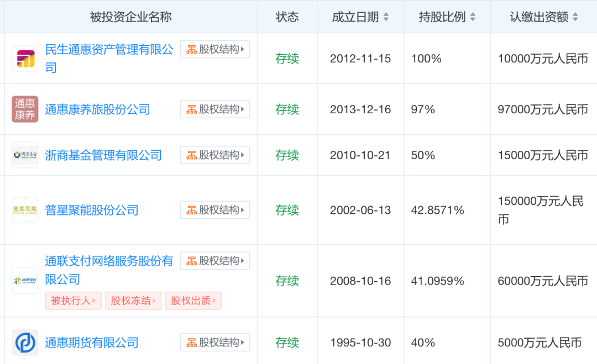Click the 通惠期货 blue logo icon

coord(25,342)
